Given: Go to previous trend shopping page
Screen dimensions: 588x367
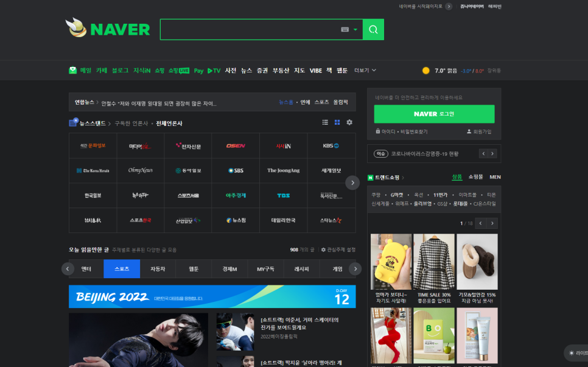Looking at the screenshot, I should point(480,223).
